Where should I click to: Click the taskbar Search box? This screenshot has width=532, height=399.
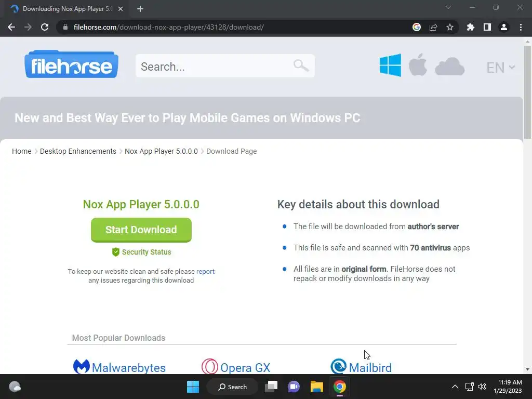pyautogui.click(x=232, y=387)
